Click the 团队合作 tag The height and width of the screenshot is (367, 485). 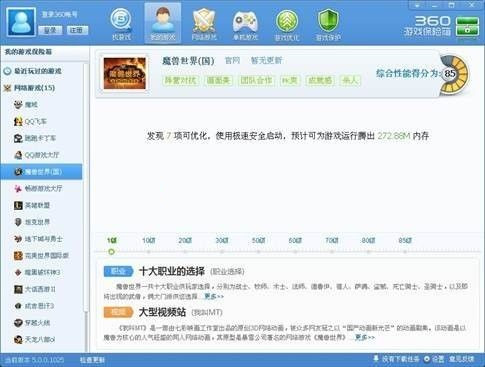[256, 80]
